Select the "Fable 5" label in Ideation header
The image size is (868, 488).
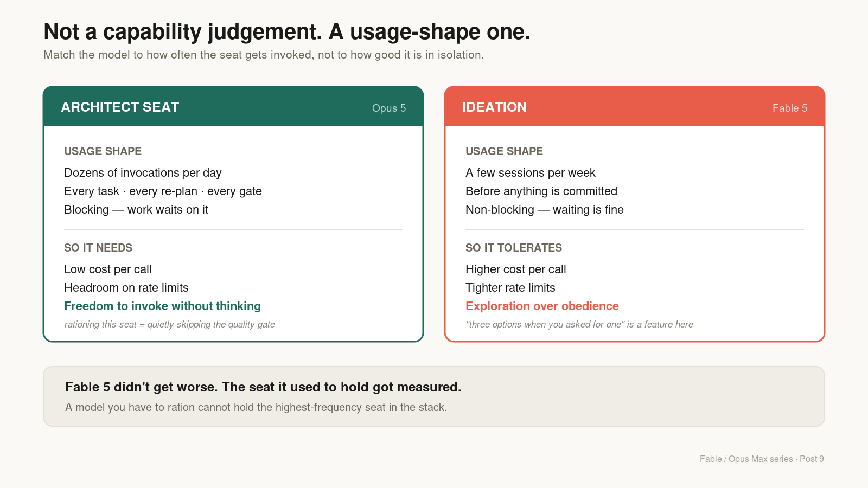pyautogui.click(x=790, y=108)
